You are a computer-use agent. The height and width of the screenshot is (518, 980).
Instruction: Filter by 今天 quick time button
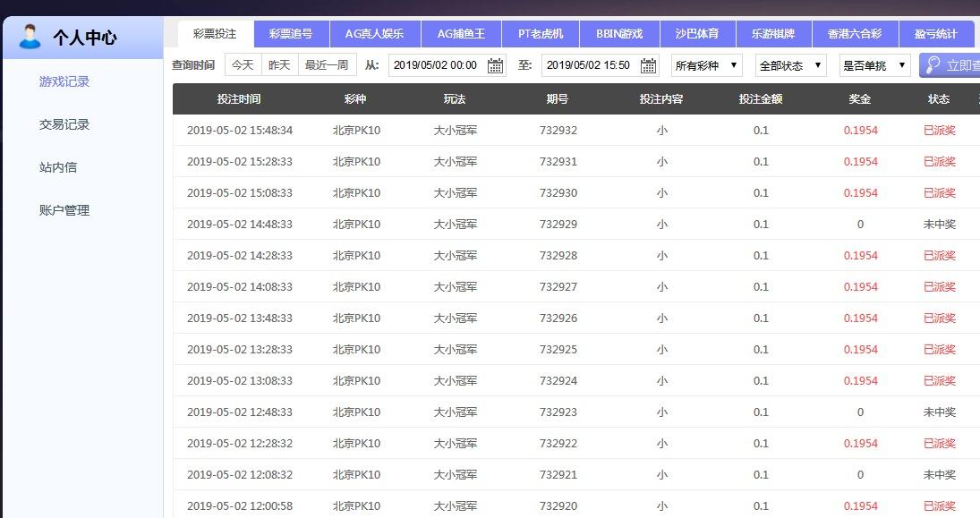243,65
